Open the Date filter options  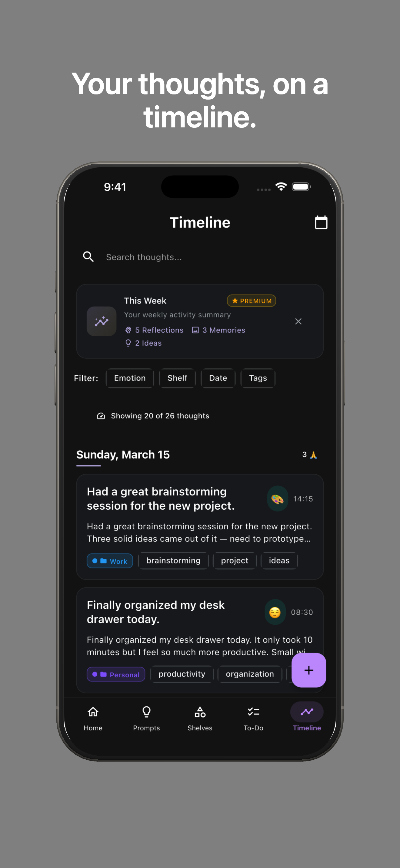(x=218, y=378)
